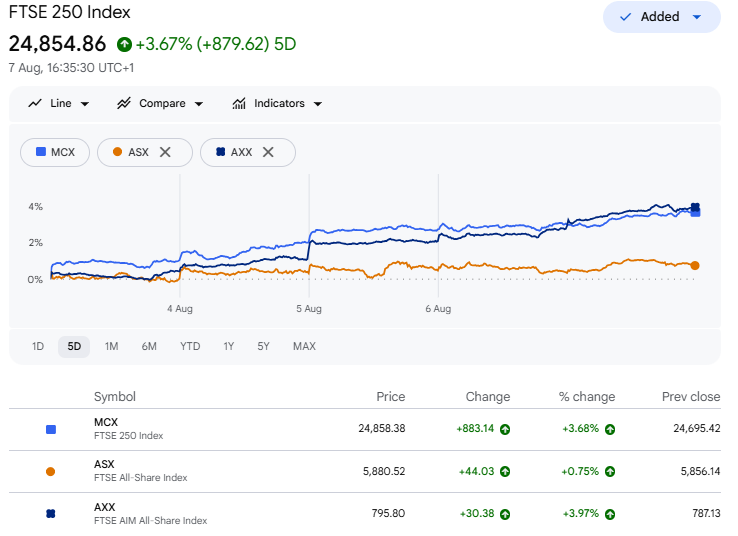The width and height of the screenshot is (738, 536).
Task: Click the prev close value 787.13
Action: (x=706, y=513)
